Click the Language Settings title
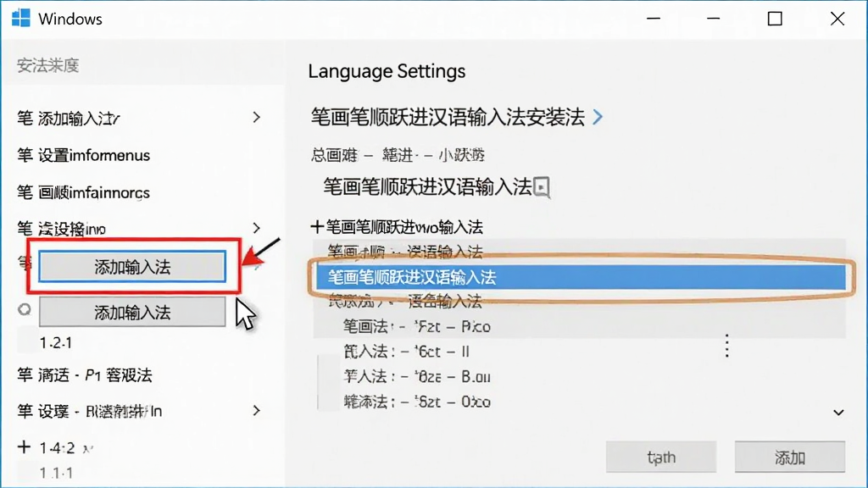868x488 pixels. coord(387,71)
